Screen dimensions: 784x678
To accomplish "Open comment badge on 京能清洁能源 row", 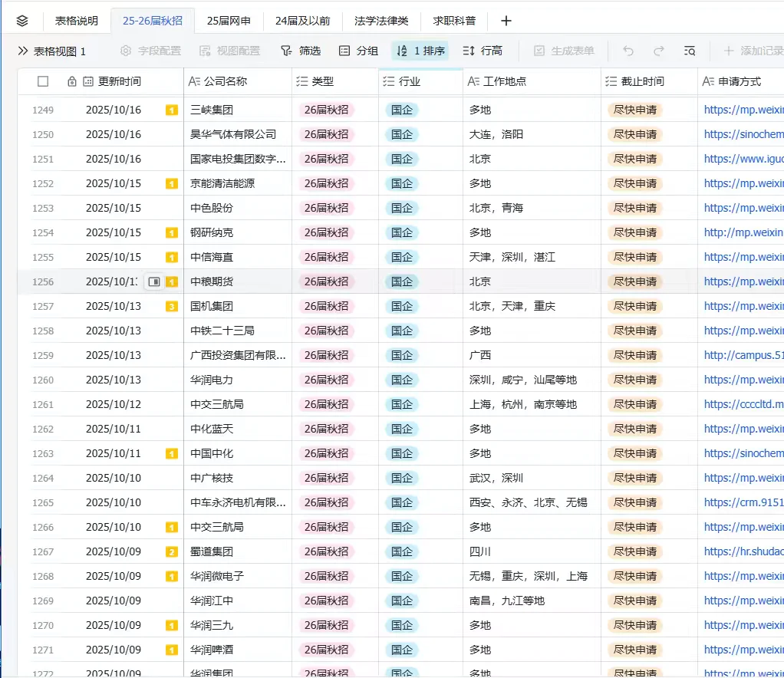I will click(x=172, y=184).
